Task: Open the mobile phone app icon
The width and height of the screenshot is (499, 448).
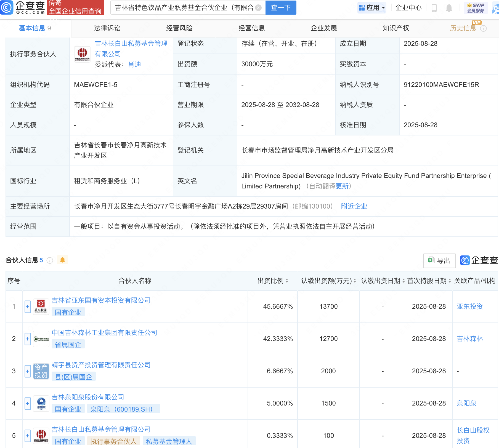Action: [x=434, y=8]
